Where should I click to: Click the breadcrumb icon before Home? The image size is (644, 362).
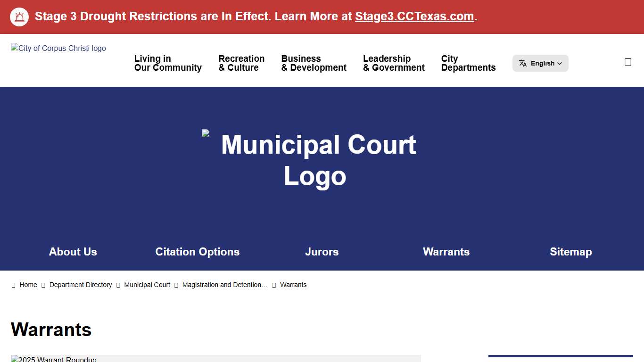[x=14, y=285]
